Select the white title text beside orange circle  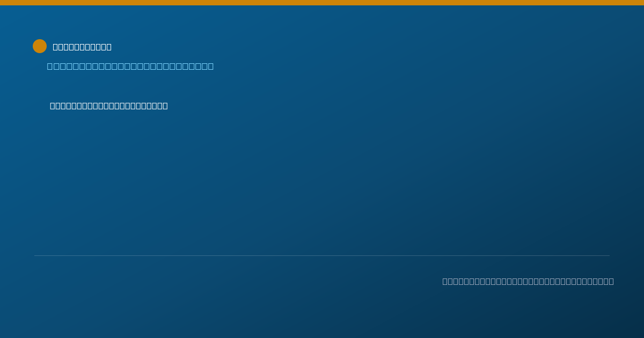point(82,47)
